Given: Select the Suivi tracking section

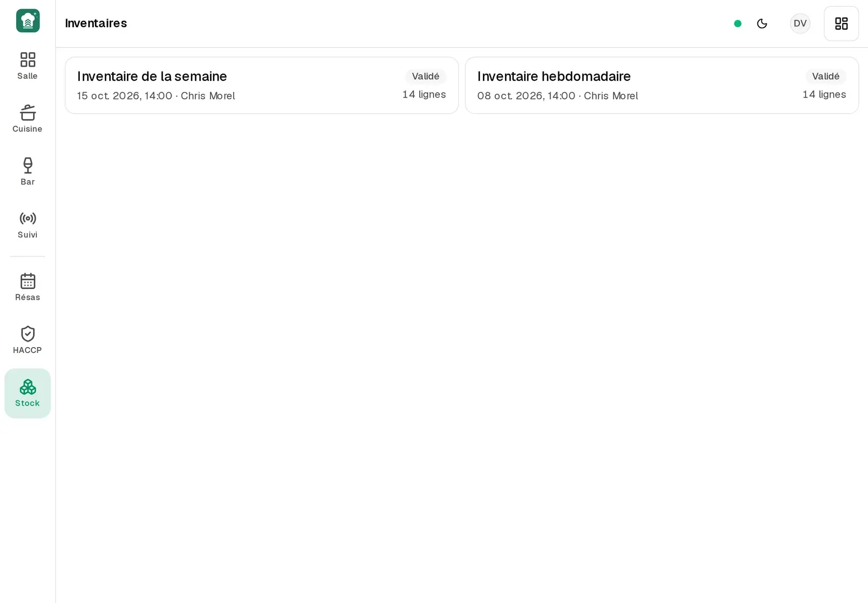Looking at the screenshot, I should 28,224.
